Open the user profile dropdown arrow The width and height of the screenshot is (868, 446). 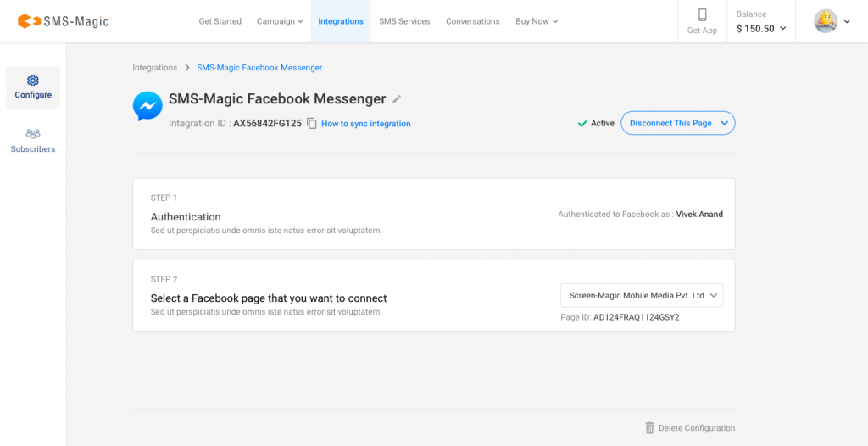click(x=847, y=21)
